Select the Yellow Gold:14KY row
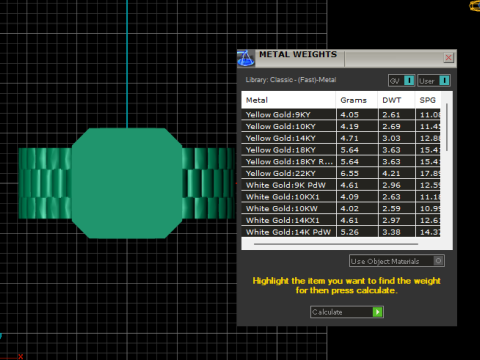Screen dimensions: 480x360 [341, 138]
